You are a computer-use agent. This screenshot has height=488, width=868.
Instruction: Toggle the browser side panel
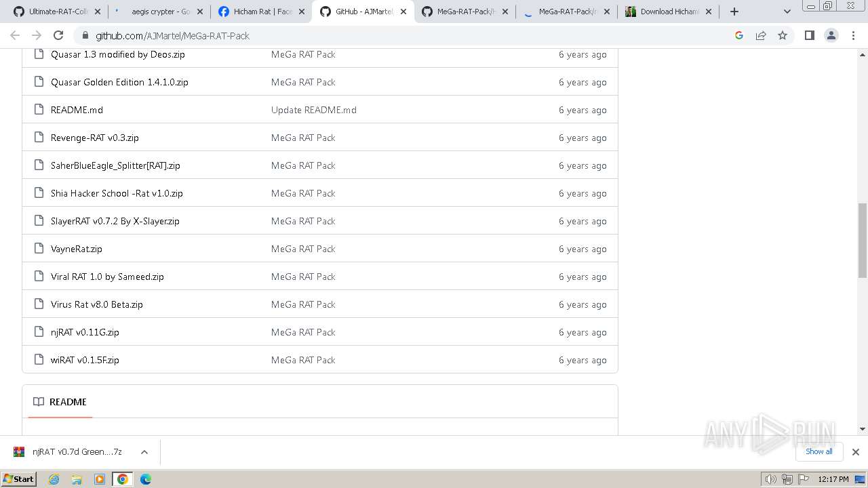tap(809, 35)
